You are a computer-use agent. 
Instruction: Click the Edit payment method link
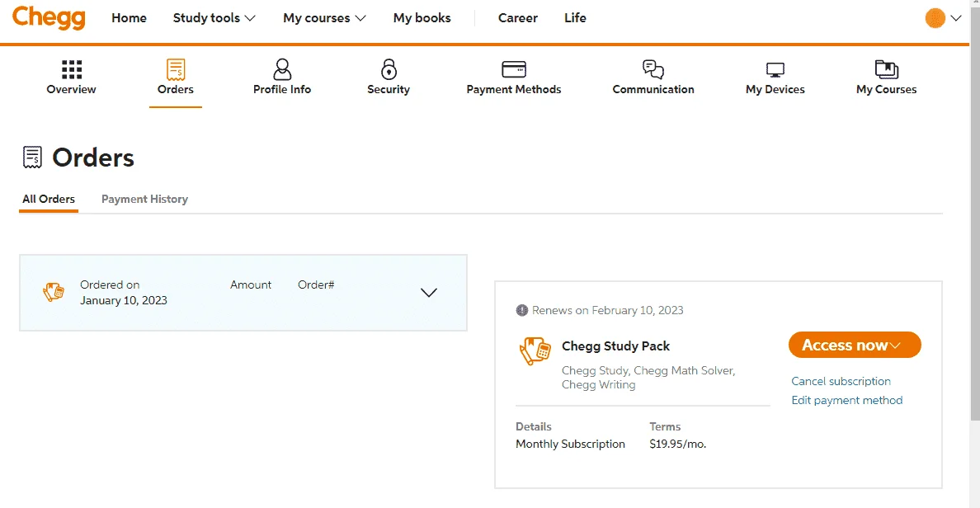click(847, 401)
